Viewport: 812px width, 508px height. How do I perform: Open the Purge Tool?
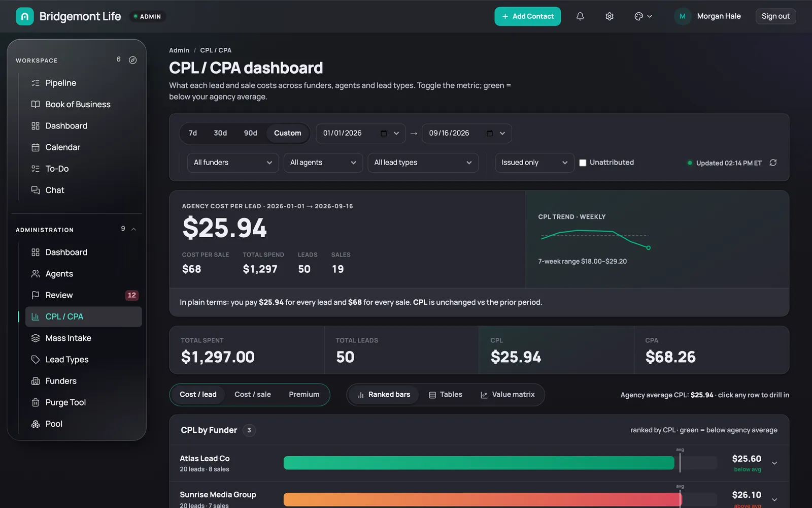84,402
